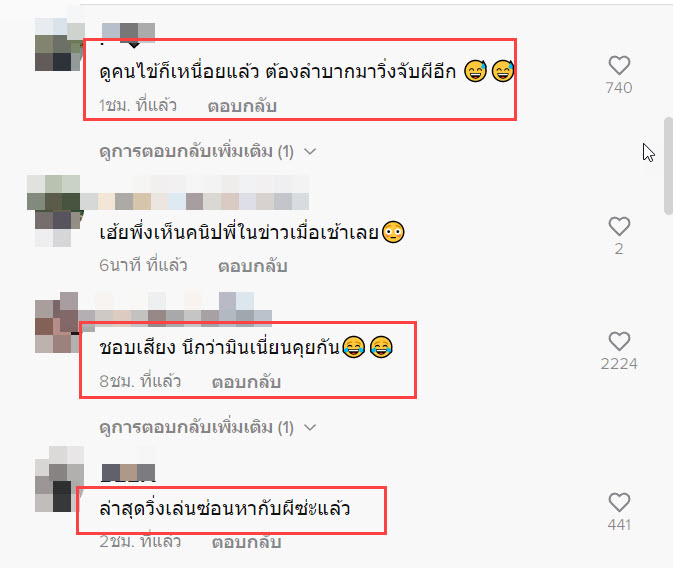Like the comment with 441 likes

coord(619,502)
